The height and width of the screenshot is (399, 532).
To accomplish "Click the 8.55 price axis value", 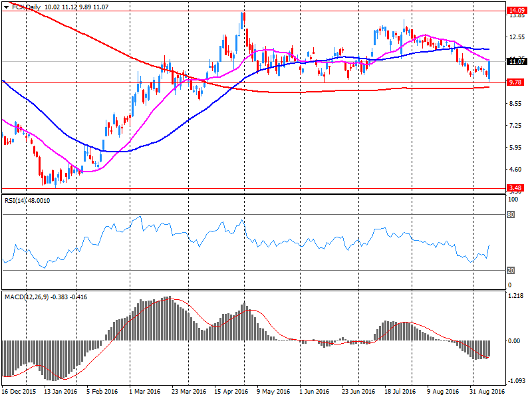I will pyautogui.click(x=516, y=104).
